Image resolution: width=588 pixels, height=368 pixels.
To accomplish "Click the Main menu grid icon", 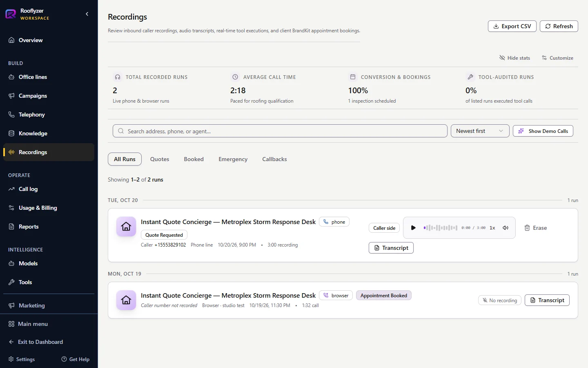I will 11,324.
